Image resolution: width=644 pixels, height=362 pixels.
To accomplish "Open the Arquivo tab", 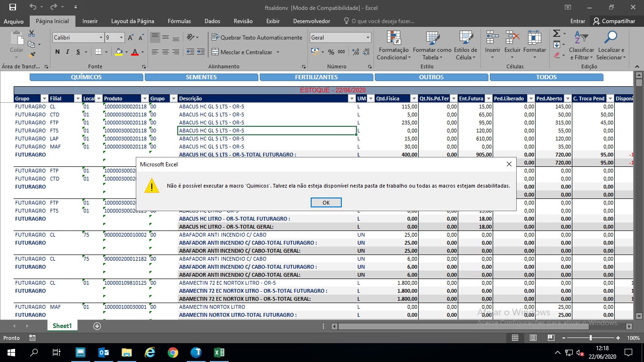I will [14, 21].
